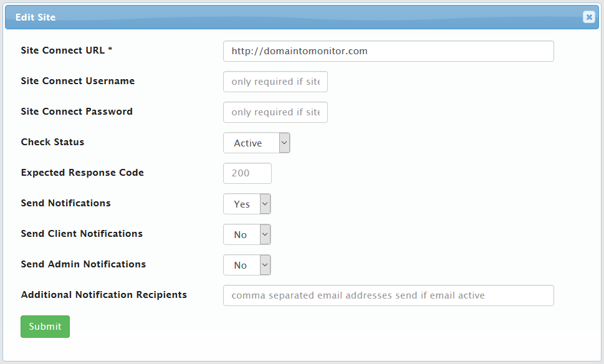Viewport: 604px width, 364px height.
Task: Click the Additional Notification Recipients label
Action: (103, 294)
